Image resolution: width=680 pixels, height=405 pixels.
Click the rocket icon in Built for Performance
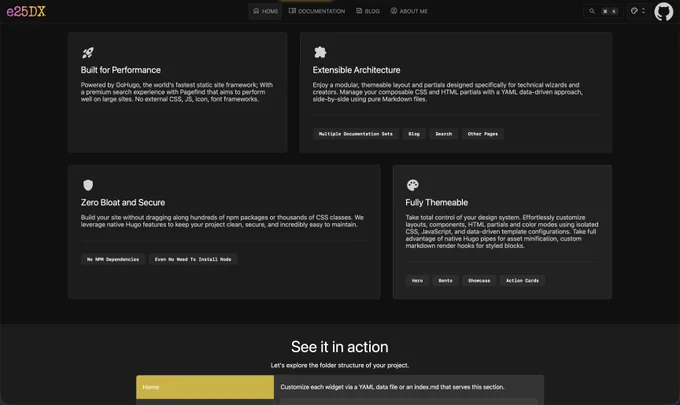click(x=88, y=52)
